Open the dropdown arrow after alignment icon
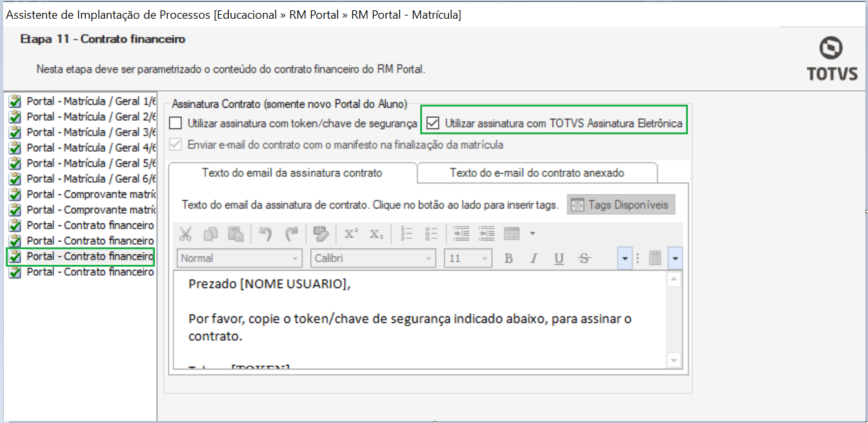 click(675, 258)
